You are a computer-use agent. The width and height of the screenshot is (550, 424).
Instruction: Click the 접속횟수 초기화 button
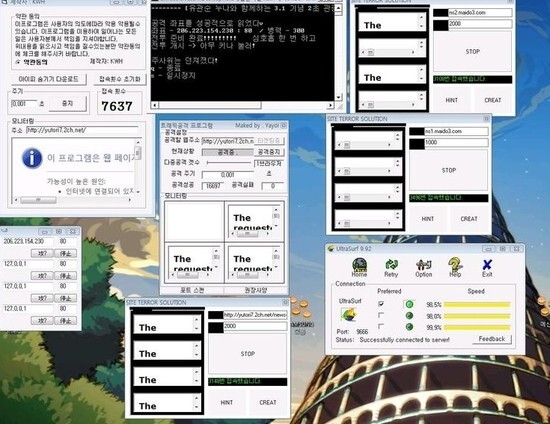[x=120, y=79]
